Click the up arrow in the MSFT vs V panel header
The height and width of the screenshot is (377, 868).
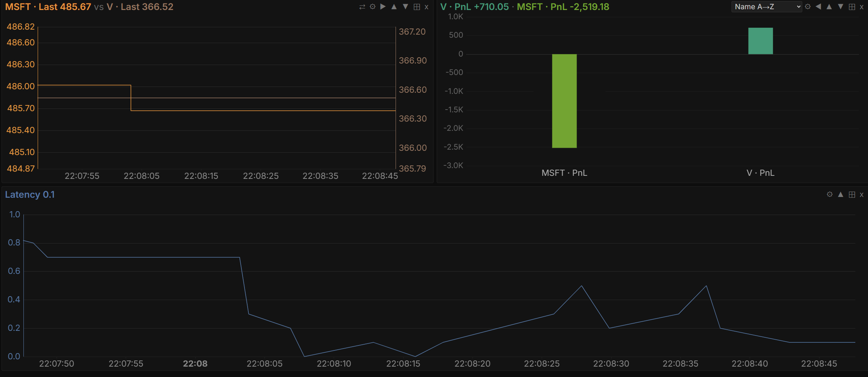click(x=394, y=7)
